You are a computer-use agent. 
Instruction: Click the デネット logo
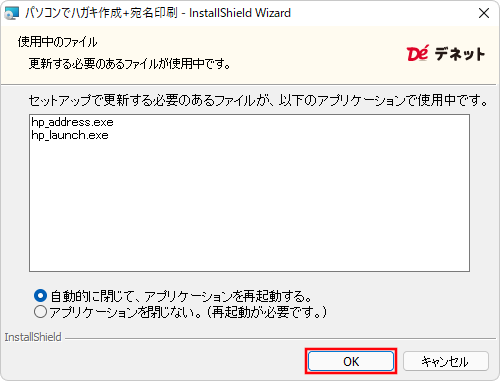click(x=445, y=54)
